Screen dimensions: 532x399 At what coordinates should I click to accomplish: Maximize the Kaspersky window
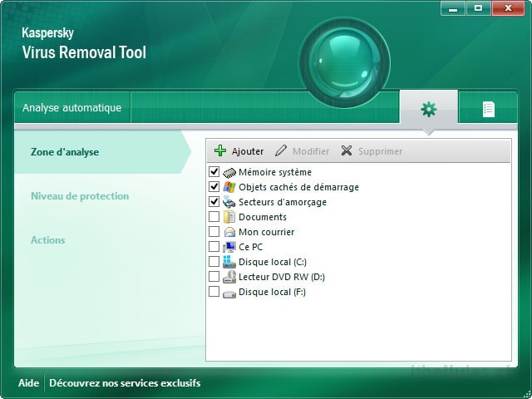(479, 8)
